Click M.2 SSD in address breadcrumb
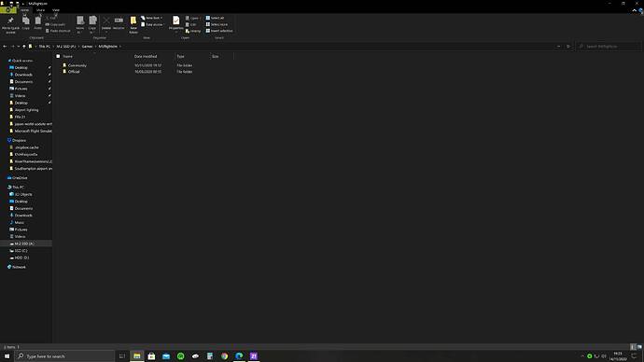Screen dimensions: 644x362 [x=66, y=47]
